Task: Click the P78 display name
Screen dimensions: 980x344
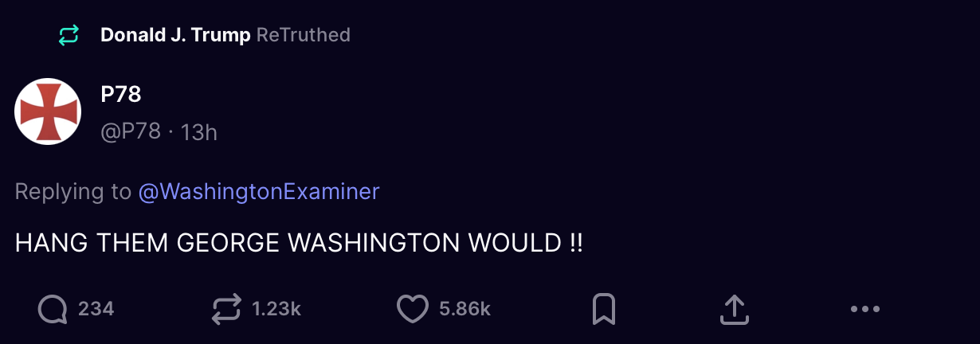Action: (121, 95)
